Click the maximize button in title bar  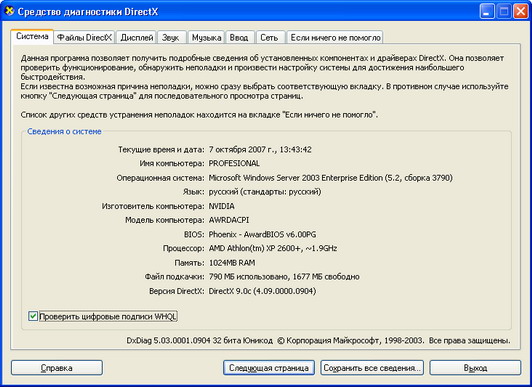[x=504, y=12]
